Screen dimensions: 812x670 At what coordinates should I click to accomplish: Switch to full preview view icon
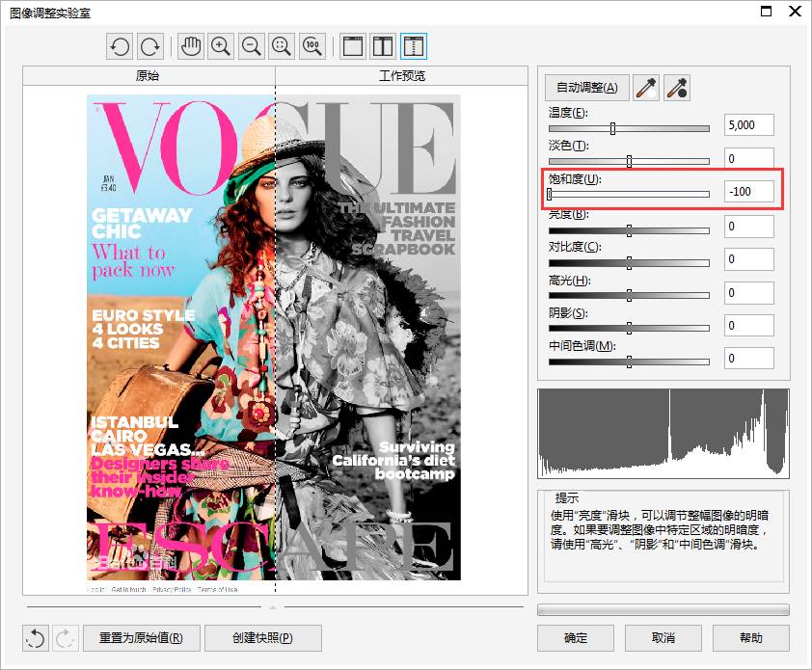[353, 46]
